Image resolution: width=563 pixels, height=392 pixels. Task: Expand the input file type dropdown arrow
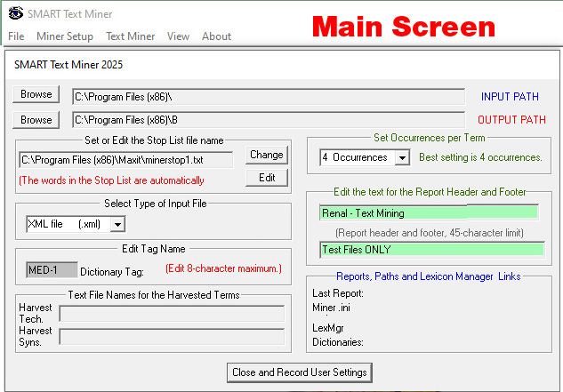point(117,224)
